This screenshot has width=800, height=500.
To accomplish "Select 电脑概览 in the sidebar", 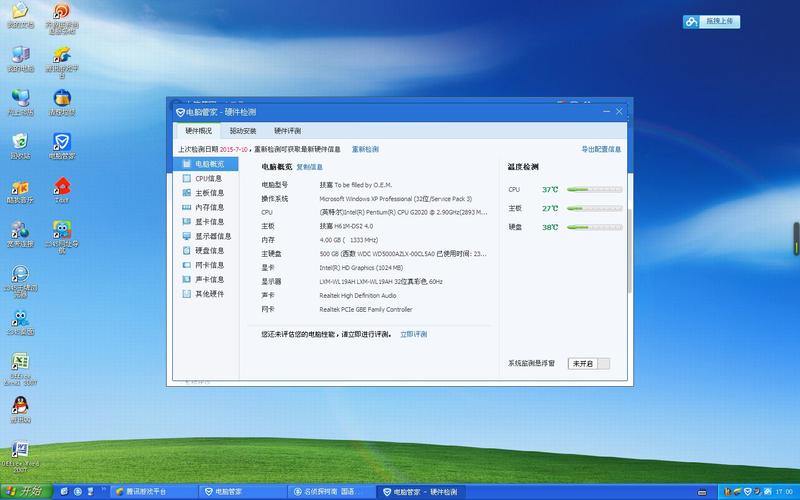I will tap(205, 164).
